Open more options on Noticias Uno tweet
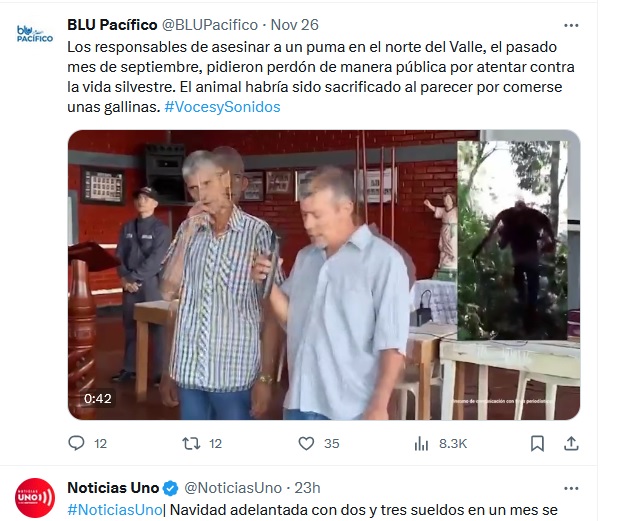This screenshot has width=620, height=521. coord(571,488)
